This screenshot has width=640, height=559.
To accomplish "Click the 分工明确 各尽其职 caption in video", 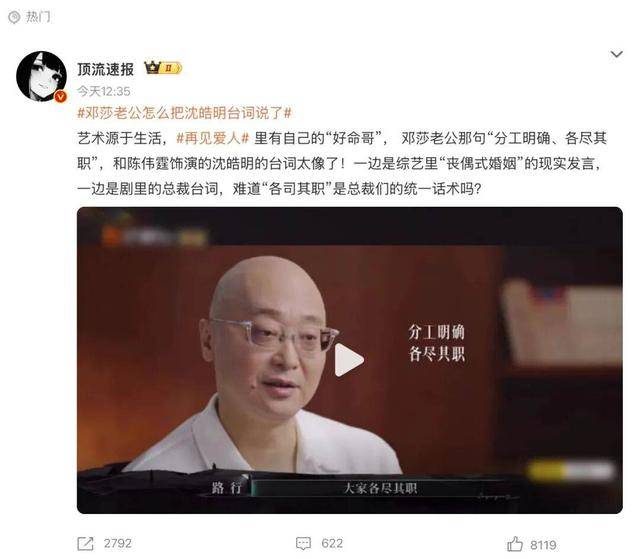I will [437, 343].
